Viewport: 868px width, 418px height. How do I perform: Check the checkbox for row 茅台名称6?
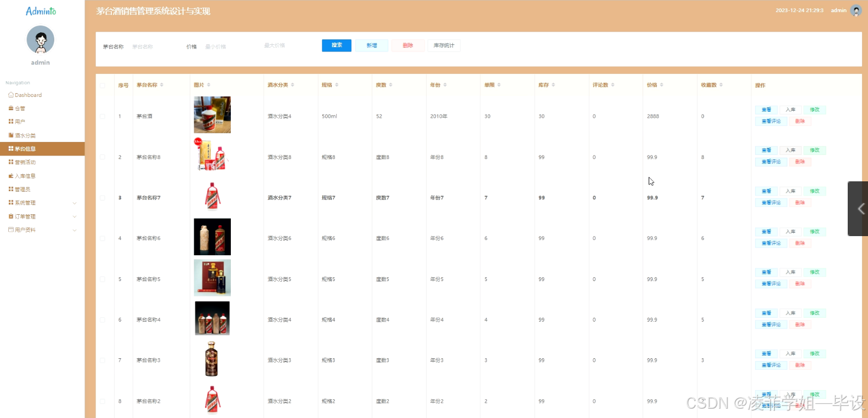pyautogui.click(x=103, y=238)
